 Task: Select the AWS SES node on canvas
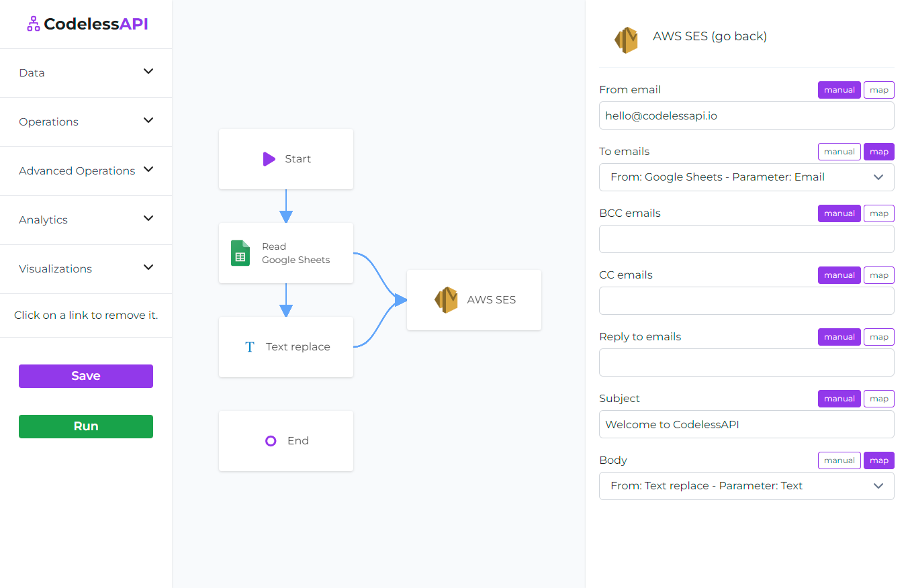[x=474, y=300]
